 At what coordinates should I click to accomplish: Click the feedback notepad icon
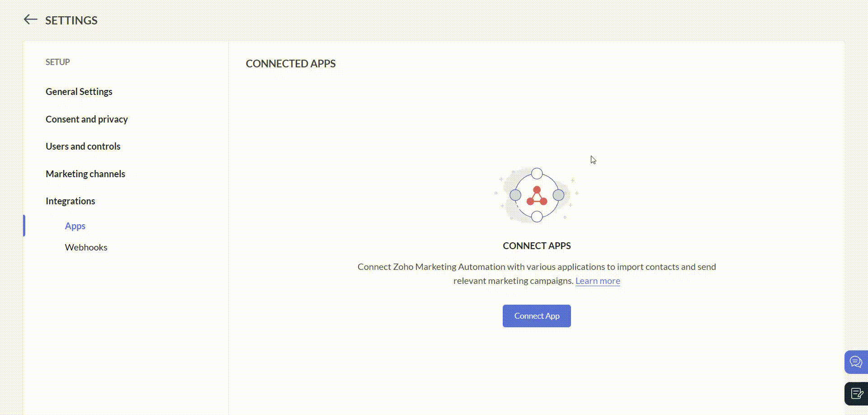[x=856, y=394]
